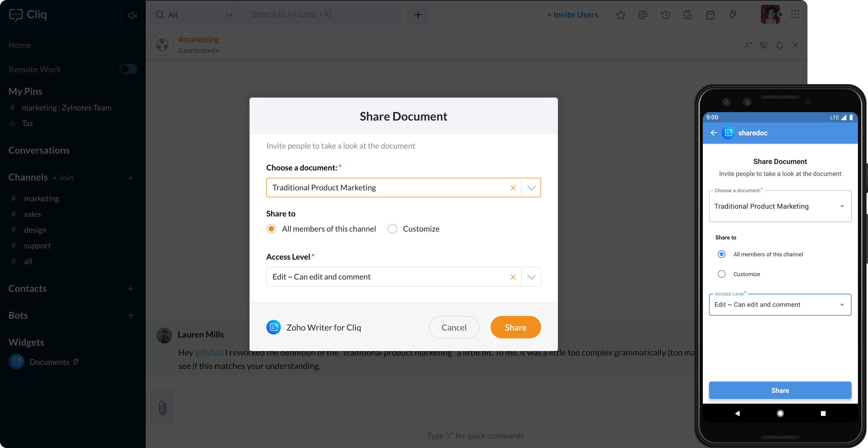This screenshot has width=868, height=448.
Task: Toggle the Remote Work switch
Action: click(128, 69)
